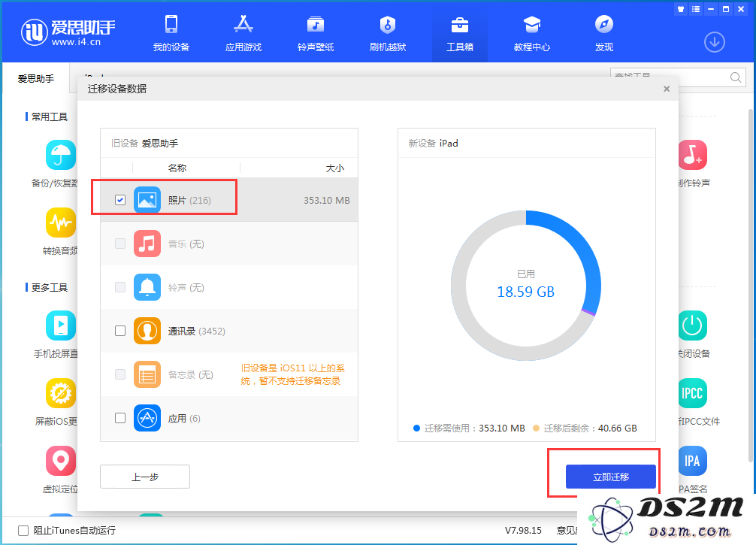This screenshot has height=545, width=756.
Task: Launch the 手机投屏直播 tool icon
Action: point(61,325)
